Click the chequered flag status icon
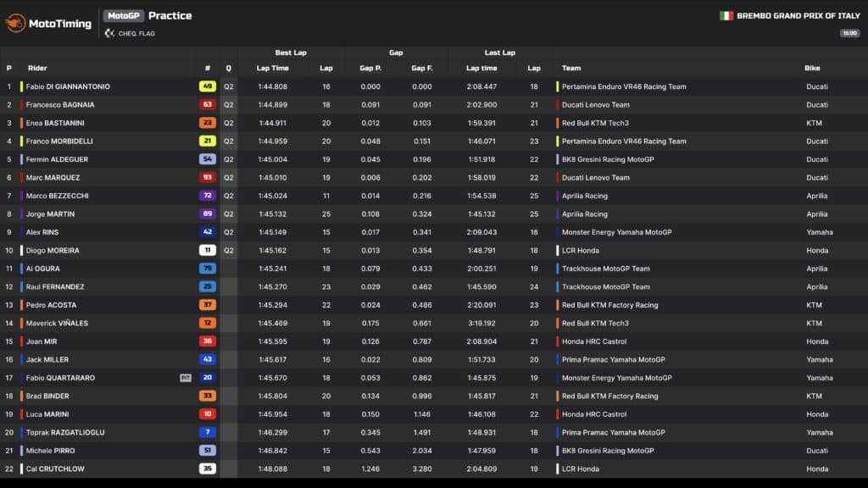The width and height of the screenshot is (868, 488). [x=109, y=34]
